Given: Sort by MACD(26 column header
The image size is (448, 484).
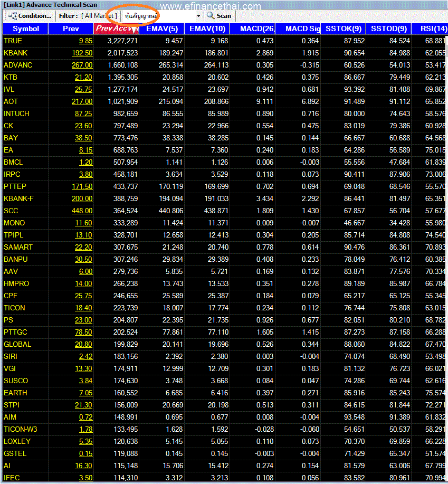Looking at the screenshot, I should [x=252, y=29].
